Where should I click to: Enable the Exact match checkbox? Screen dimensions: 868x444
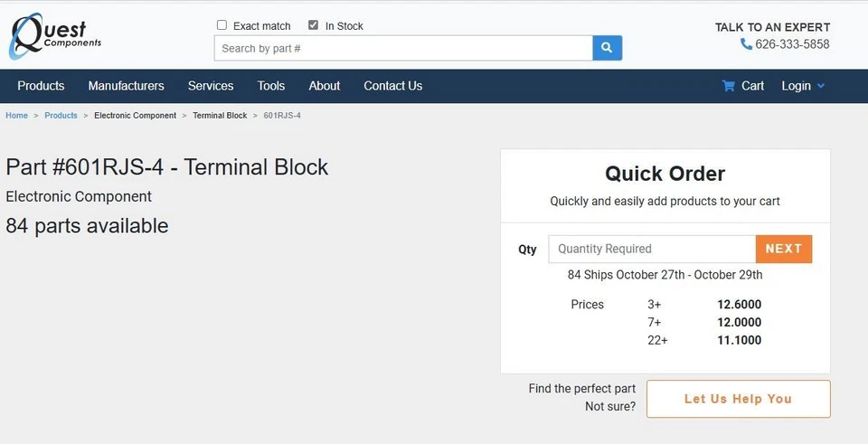[222, 25]
